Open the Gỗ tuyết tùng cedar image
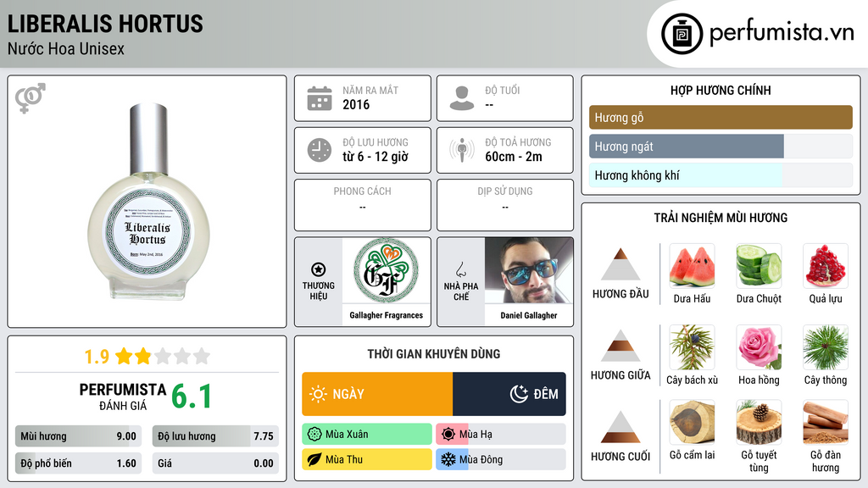The height and width of the screenshot is (488, 868). pos(759,422)
